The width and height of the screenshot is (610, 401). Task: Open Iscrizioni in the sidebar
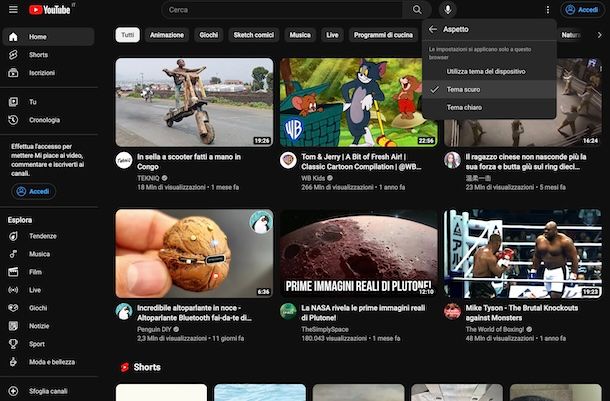tap(48, 73)
